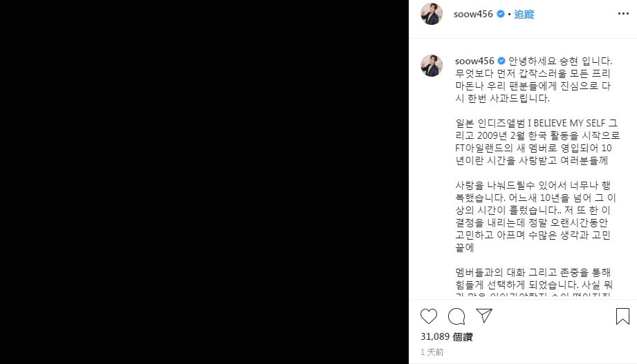This screenshot has width=637, height=364.
Task: Share post using paper plane icon
Action: [x=484, y=316]
